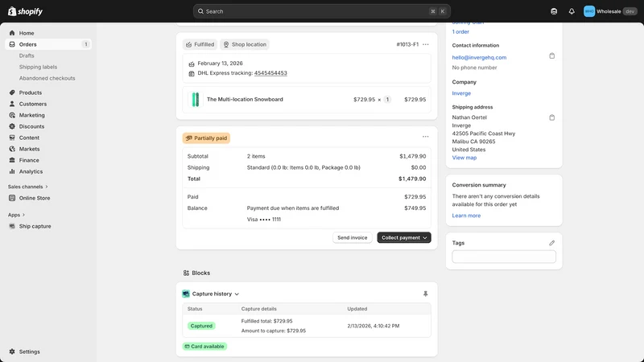Click the Shop location badge
This screenshot has width=644, height=362.
click(245, 44)
